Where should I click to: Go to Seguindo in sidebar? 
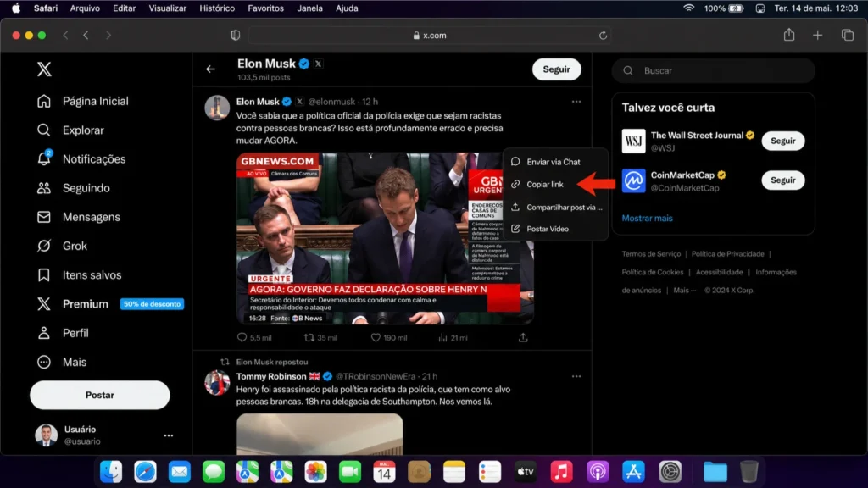point(74,188)
